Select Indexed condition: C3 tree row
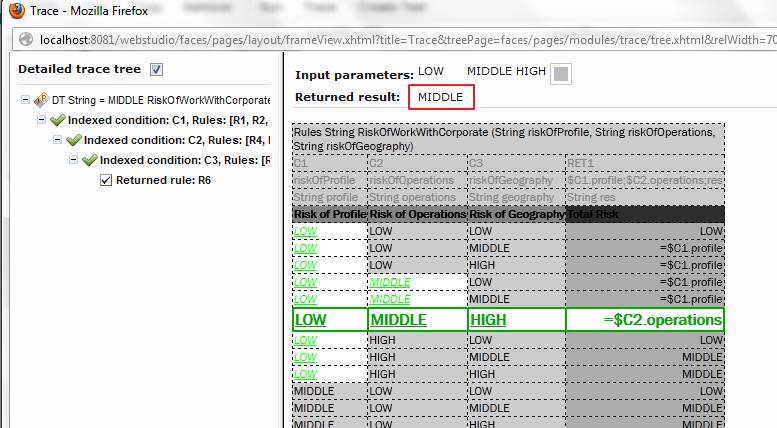The image size is (777, 428). point(185,160)
